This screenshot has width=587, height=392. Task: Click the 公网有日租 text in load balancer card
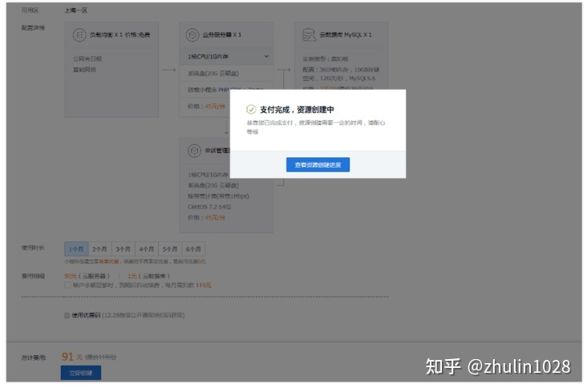(x=87, y=59)
